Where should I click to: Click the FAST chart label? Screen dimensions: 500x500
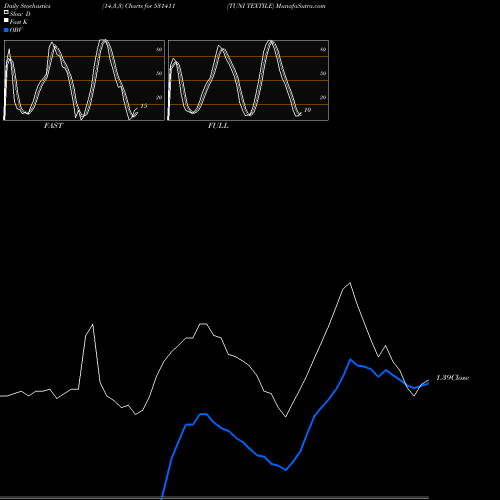pos(53,126)
